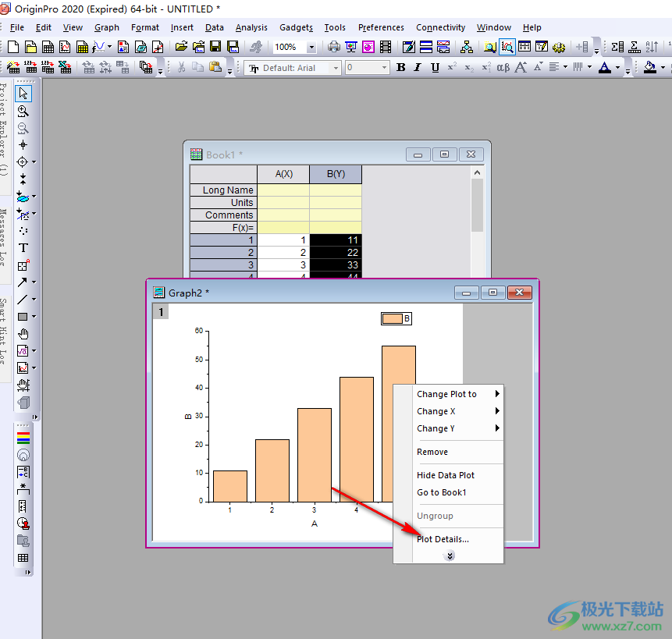
Task: Expand the font color dropdown arrow
Action: coord(617,68)
